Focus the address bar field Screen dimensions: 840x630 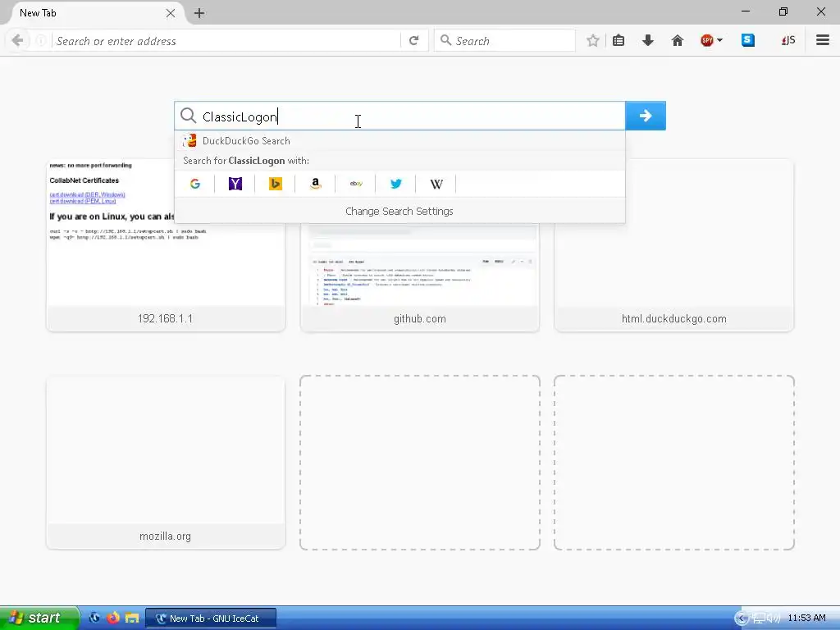(225, 41)
